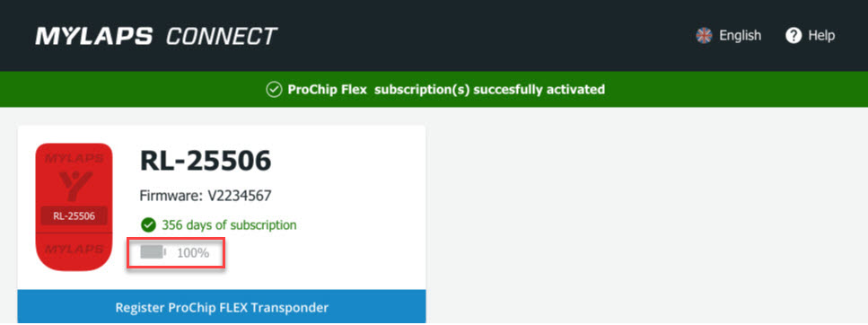Screen dimensions: 868x325
Task: Click the subscription activated green banner
Action: tap(434, 89)
